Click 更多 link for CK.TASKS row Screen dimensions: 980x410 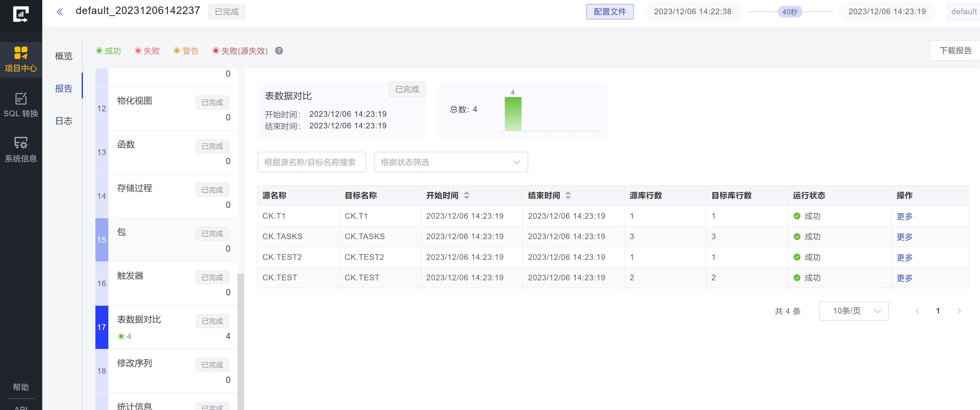(904, 237)
